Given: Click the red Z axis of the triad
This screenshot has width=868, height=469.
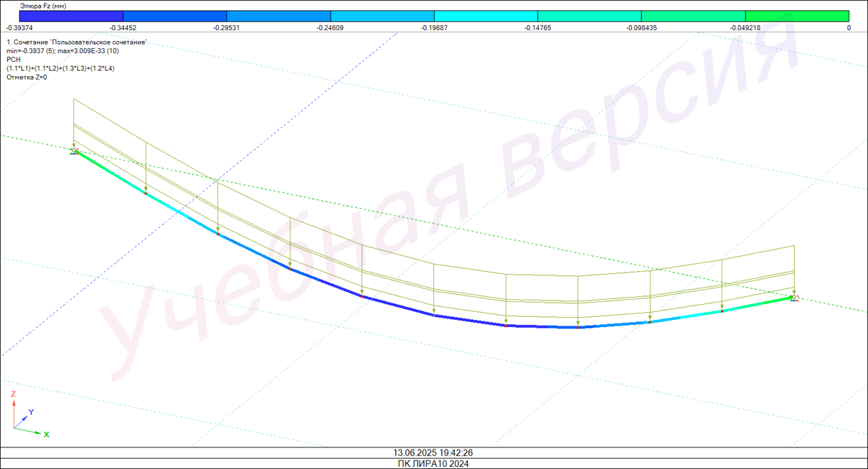Looking at the screenshot, I should [14, 410].
